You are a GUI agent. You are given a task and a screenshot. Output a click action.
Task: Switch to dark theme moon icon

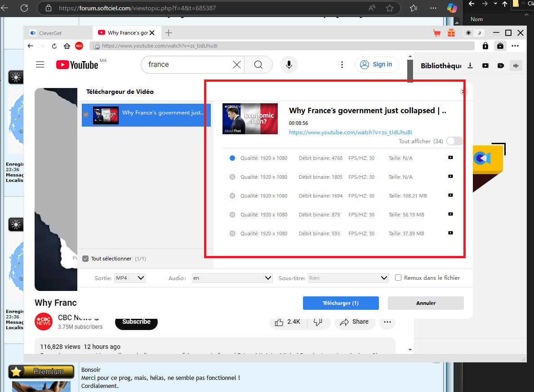480,33
